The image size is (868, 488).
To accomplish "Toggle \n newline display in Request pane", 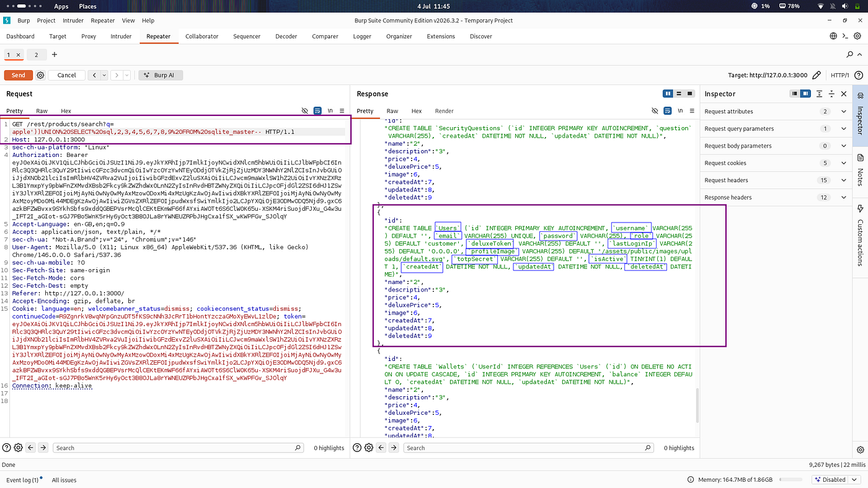I will (x=330, y=111).
